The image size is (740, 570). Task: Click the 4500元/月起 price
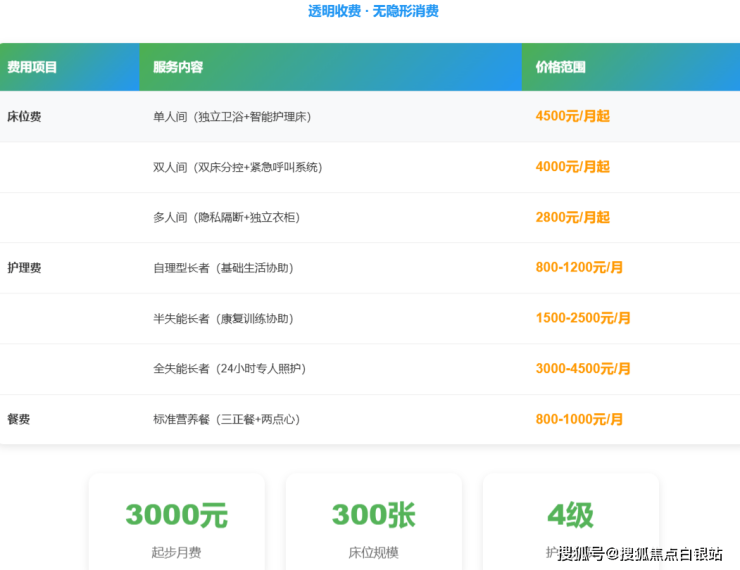click(x=572, y=117)
